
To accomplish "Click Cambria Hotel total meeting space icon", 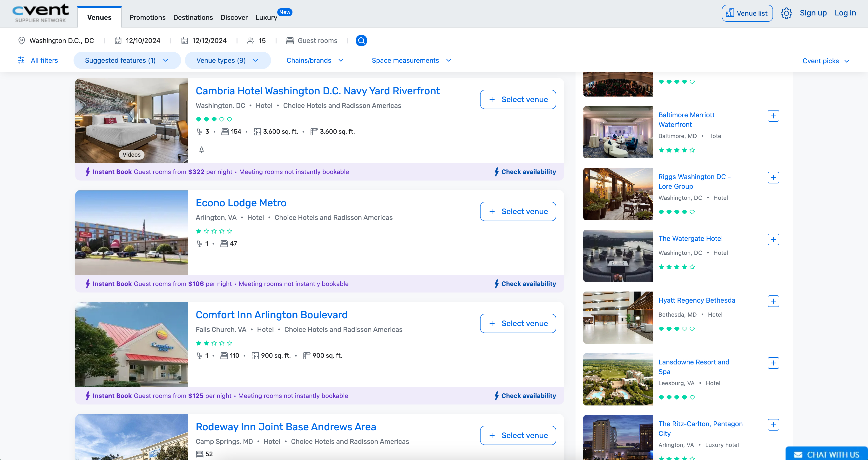I will point(258,132).
